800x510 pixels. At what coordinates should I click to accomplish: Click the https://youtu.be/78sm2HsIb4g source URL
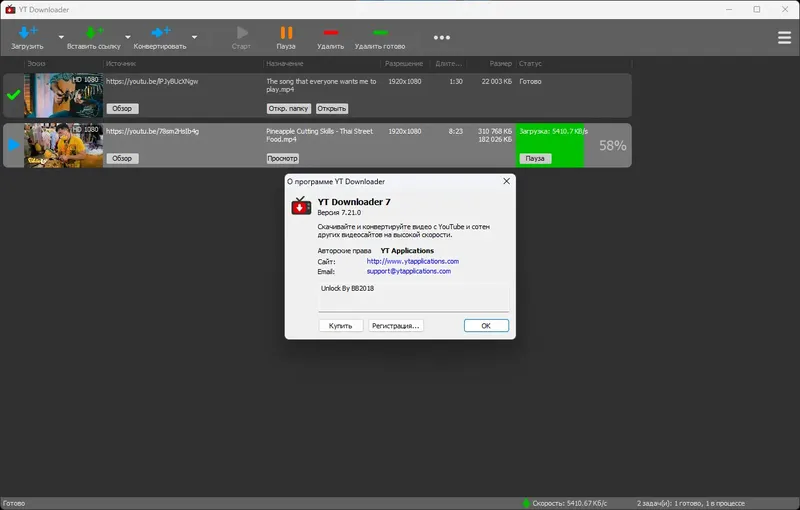153,132
